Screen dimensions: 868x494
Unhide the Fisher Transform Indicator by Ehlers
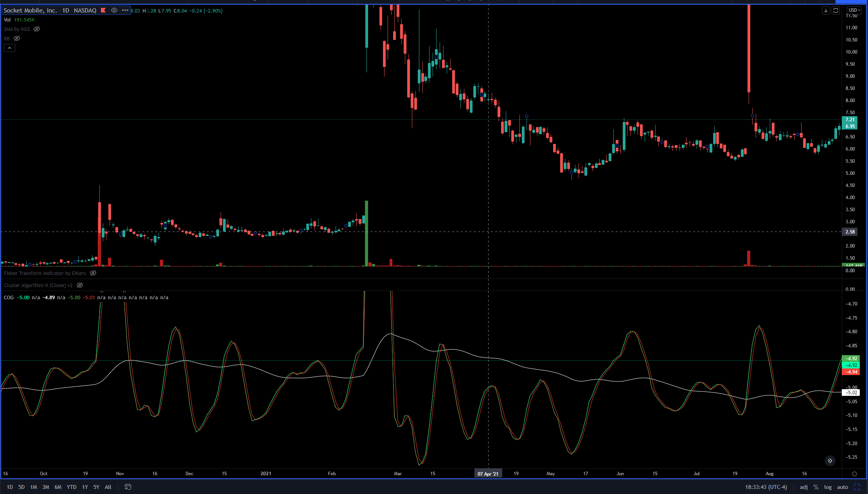(x=93, y=273)
